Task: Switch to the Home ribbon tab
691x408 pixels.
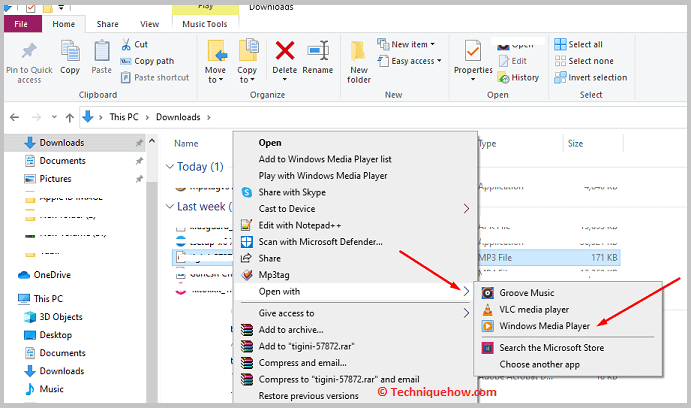Action: coord(63,24)
